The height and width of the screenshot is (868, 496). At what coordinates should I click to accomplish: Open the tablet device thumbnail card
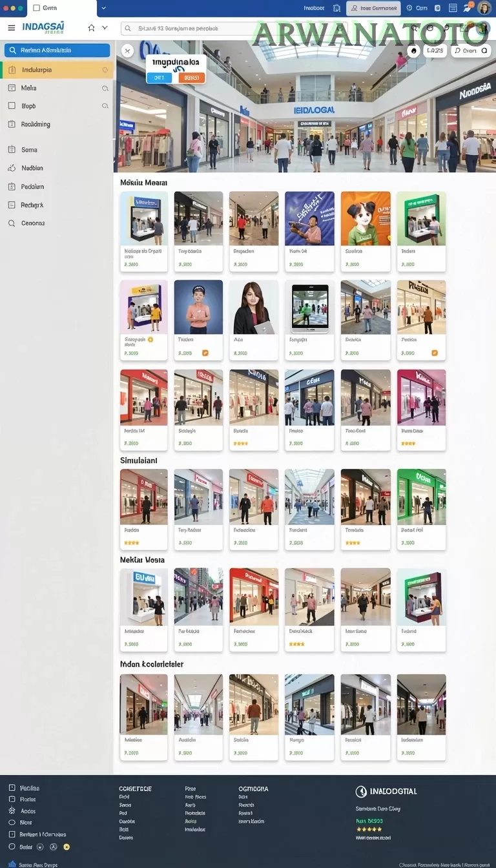click(x=310, y=320)
